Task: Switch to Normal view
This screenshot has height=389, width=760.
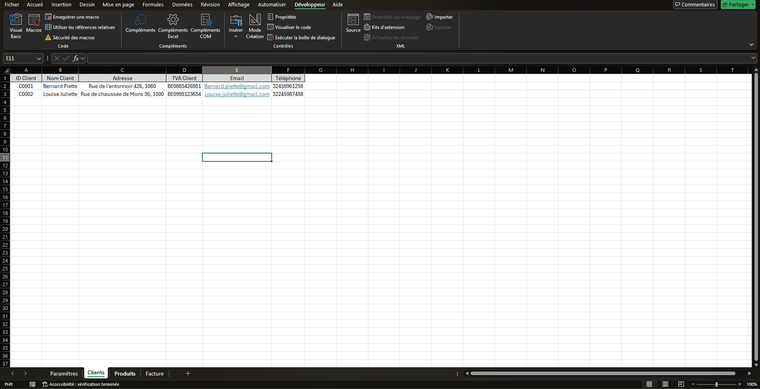Action: point(649,384)
